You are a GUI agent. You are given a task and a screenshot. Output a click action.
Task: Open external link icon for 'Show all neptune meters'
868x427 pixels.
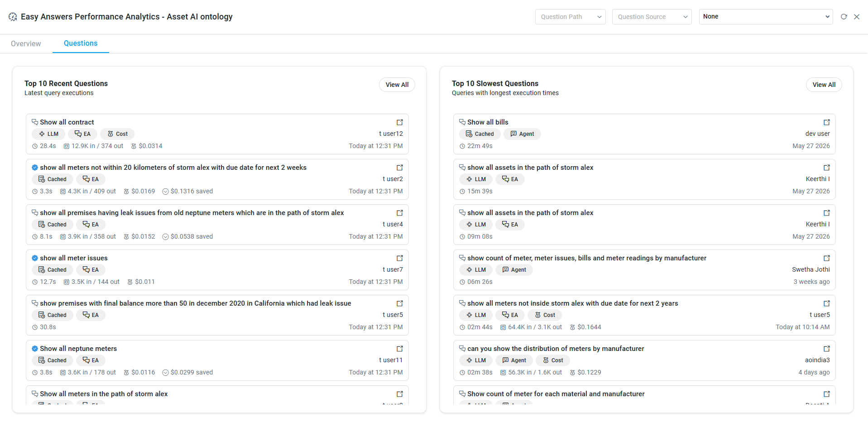(400, 349)
